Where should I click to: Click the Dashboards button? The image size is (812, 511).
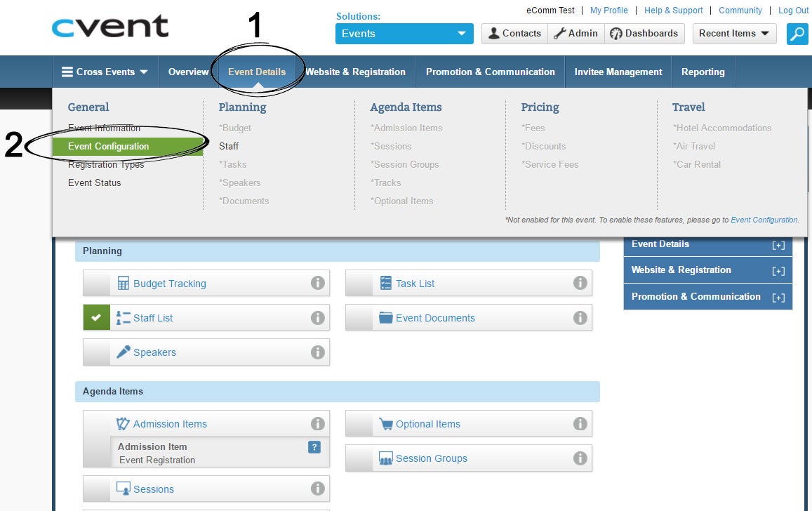click(644, 34)
